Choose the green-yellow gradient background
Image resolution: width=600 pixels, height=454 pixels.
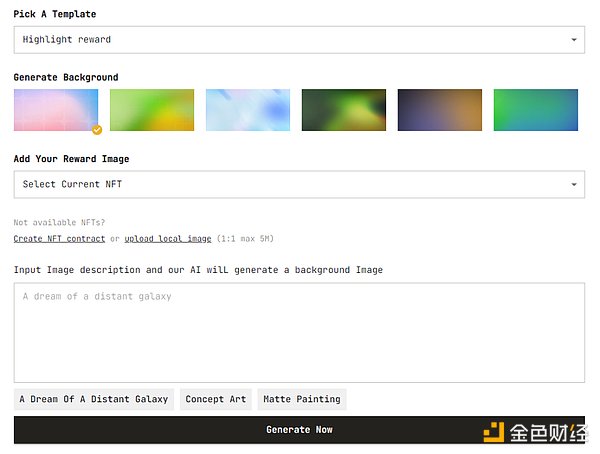pos(152,110)
